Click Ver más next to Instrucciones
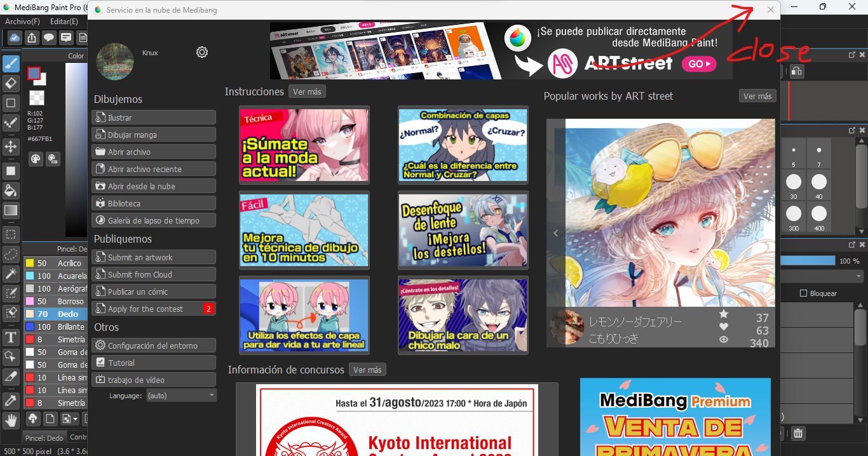The width and height of the screenshot is (868, 456). 307,91
